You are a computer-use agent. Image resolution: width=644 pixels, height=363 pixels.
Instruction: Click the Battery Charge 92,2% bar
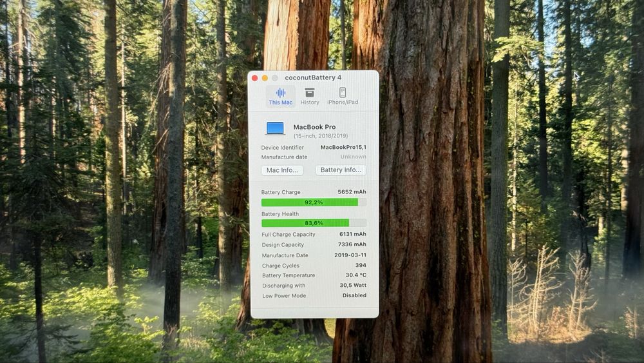[x=314, y=202]
